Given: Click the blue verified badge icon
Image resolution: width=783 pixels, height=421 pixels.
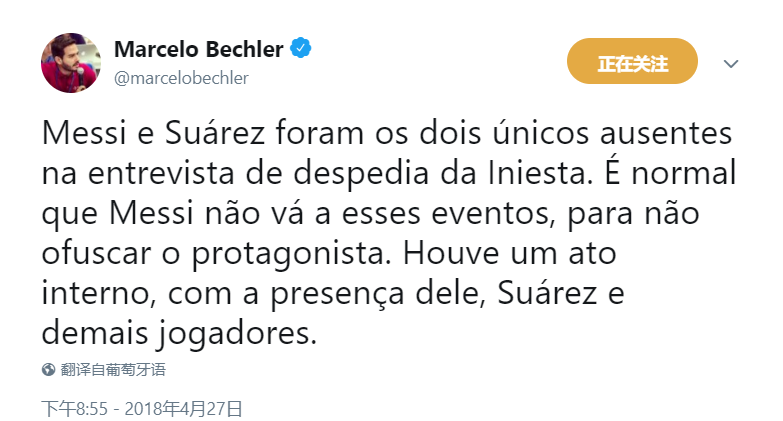Looking at the screenshot, I should [x=301, y=48].
